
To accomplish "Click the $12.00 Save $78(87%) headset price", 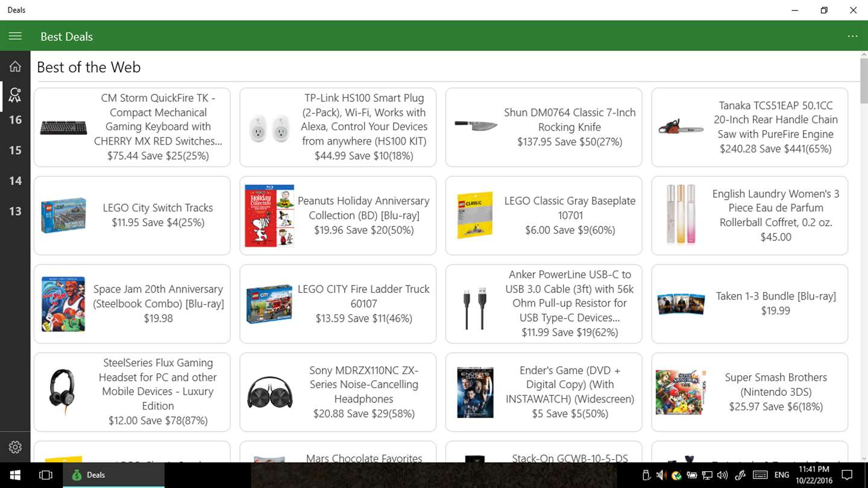I will point(158,421).
